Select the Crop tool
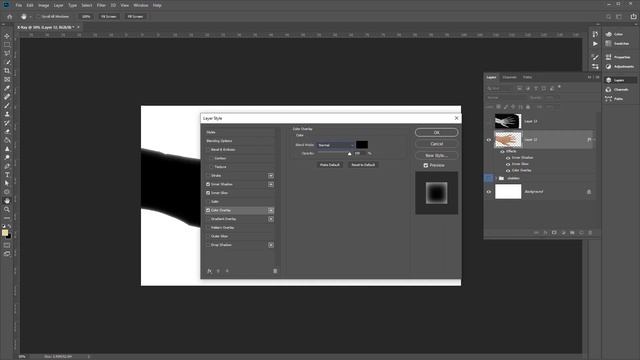640x360 pixels. pyautogui.click(x=7, y=71)
